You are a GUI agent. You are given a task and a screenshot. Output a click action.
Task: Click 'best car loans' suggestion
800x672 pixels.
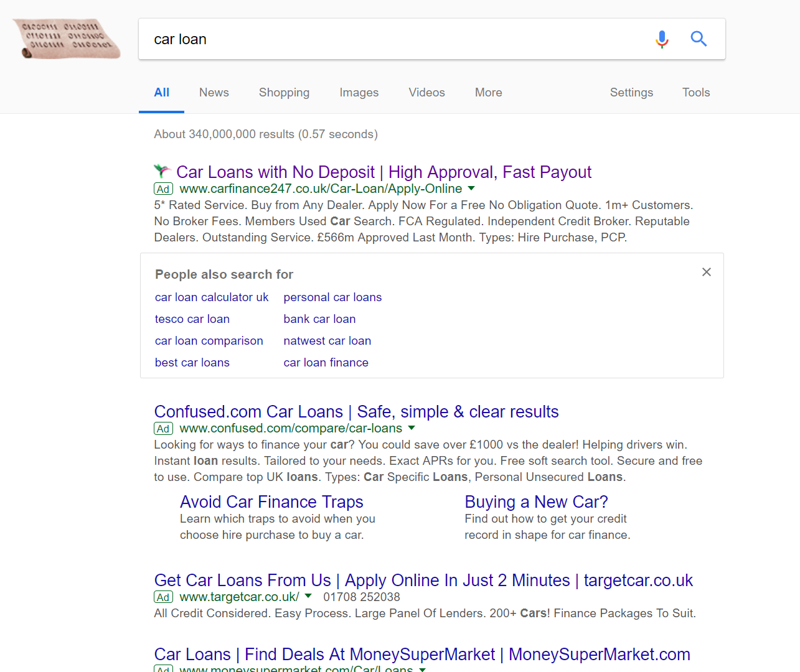[x=192, y=363]
